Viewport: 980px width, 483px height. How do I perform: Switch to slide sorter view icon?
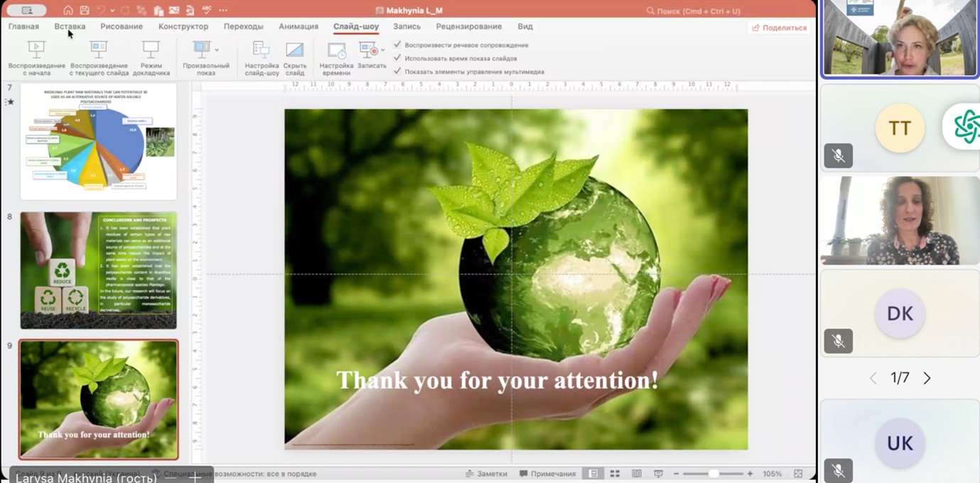[615, 474]
